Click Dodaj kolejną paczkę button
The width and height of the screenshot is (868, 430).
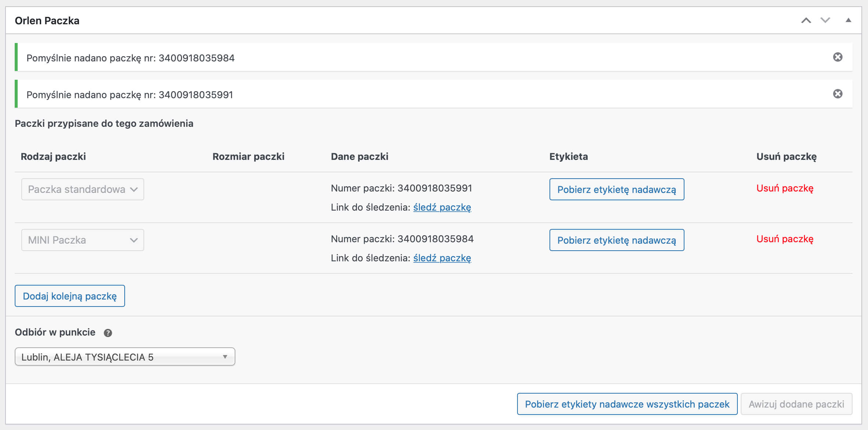point(70,296)
